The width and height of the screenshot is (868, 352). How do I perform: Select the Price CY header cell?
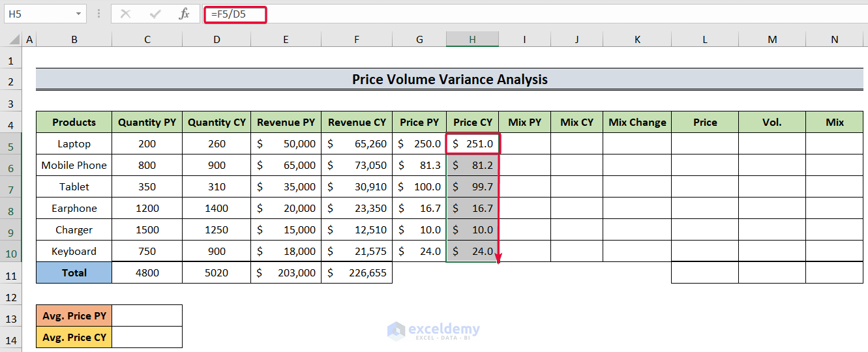[472, 122]
